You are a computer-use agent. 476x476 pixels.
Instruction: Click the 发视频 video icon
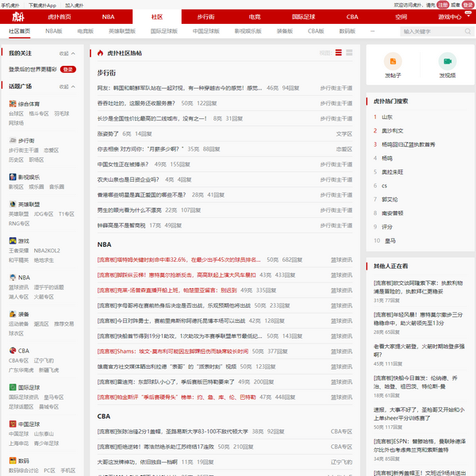(x=447, y=61)
